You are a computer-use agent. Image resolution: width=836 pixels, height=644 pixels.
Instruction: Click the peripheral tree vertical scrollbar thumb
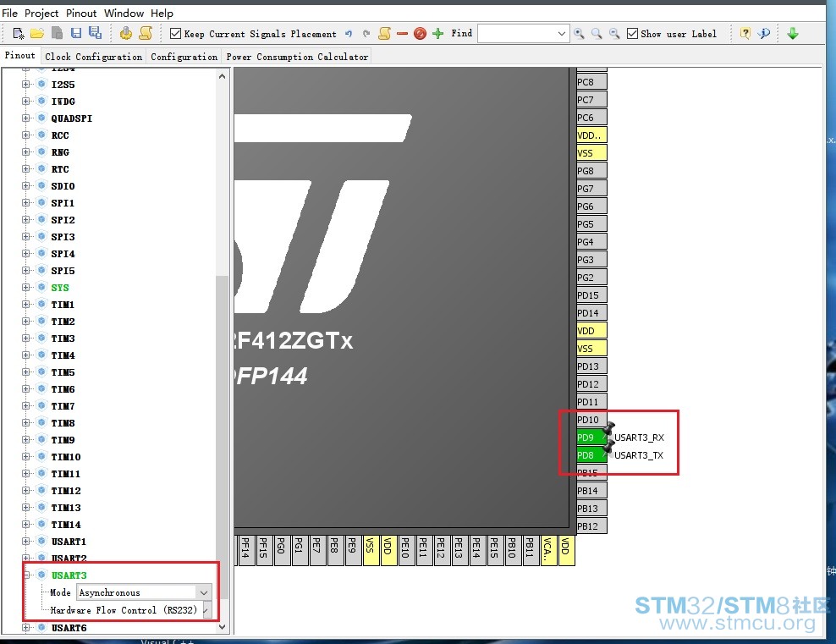click(223, 438)
